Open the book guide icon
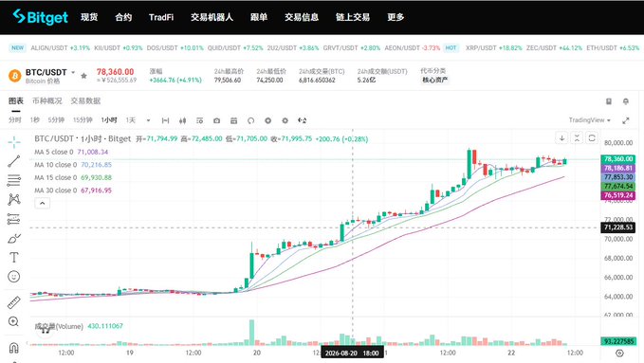Viewport: 644px width, 363px height. (609, 101)
